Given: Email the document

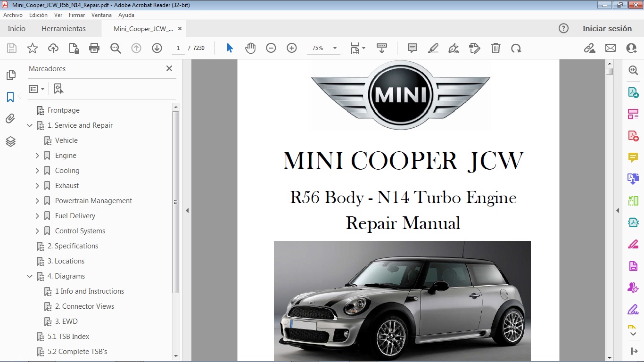Looking at the screenshot, I should (610, 48).
